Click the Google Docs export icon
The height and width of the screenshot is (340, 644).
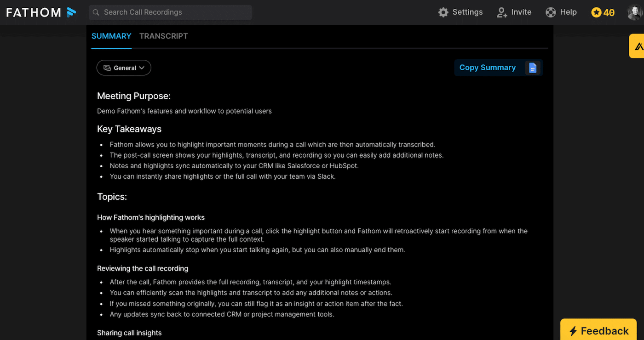coord(533,68)
